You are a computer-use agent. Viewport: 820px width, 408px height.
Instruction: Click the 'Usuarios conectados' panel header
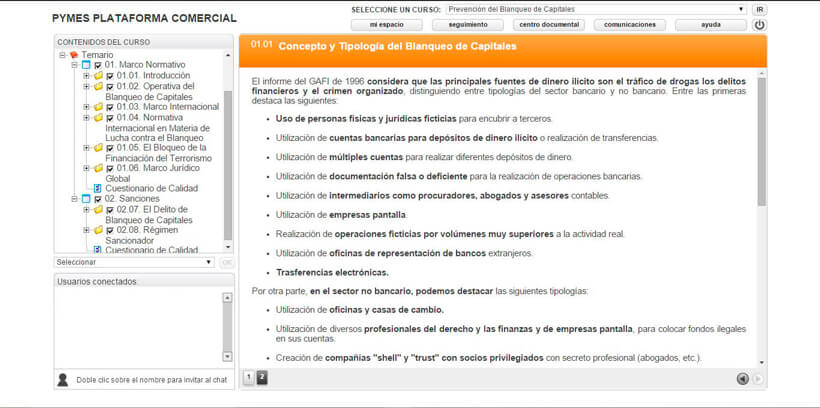point(144,281)
